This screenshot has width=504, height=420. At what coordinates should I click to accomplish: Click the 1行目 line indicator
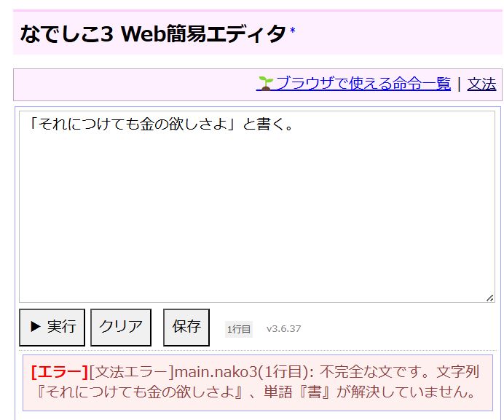(x=239, y=329)
